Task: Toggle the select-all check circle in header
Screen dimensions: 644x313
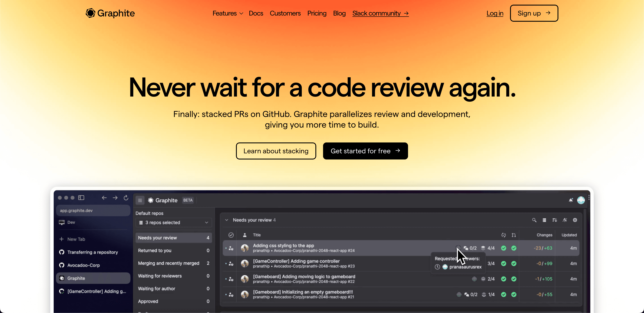Action: click(x=231, y=235)
